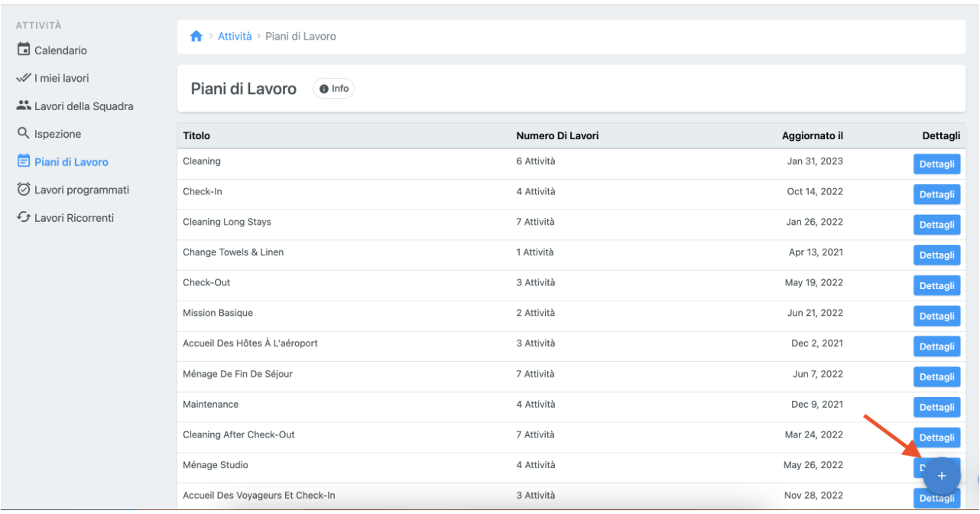The width and height of the screenshot is (980, 514).
Task: Open Dettagli for Maintenance plan
Action: (x=936, y=408)
